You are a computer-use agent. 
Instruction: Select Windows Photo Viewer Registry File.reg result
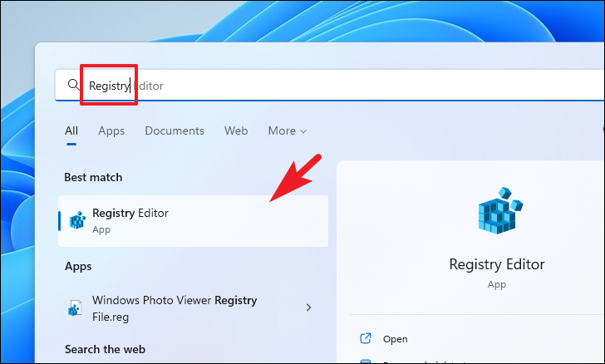click(193, 308)
